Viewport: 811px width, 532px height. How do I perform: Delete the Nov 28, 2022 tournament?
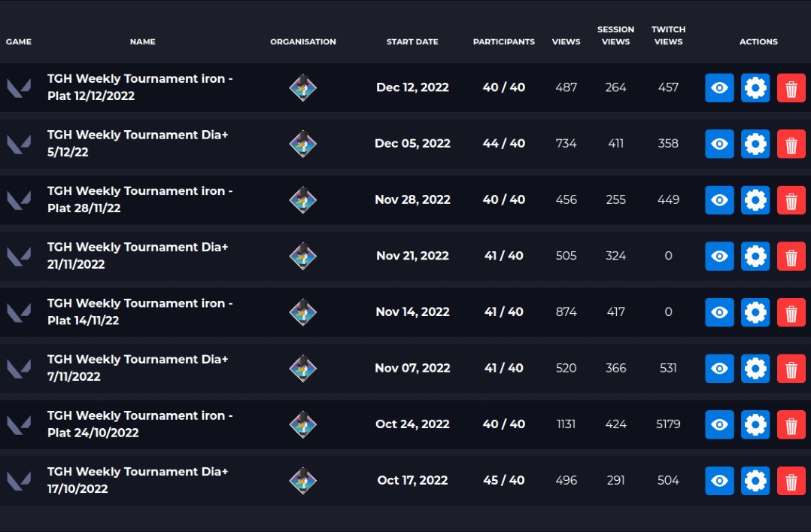[791, 200]
